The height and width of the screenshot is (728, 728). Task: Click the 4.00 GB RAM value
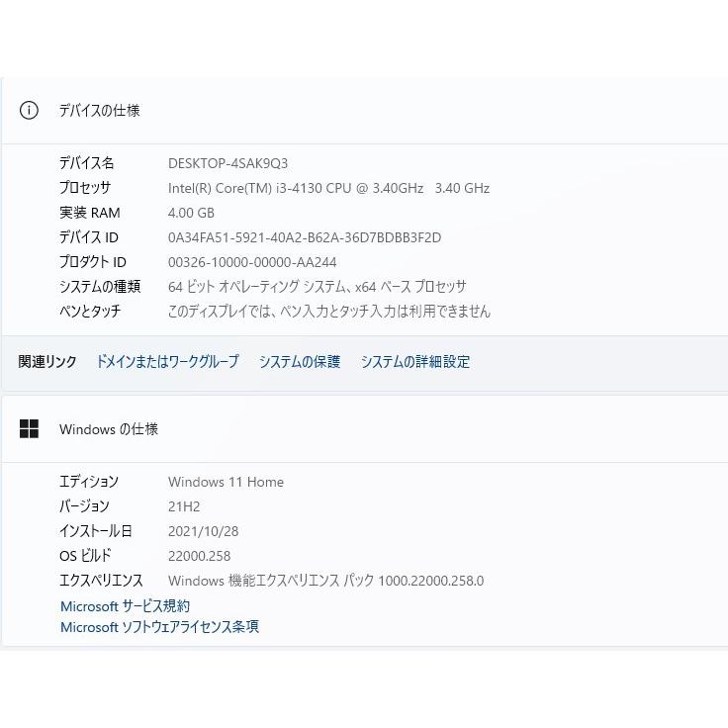tap(191, 213)
